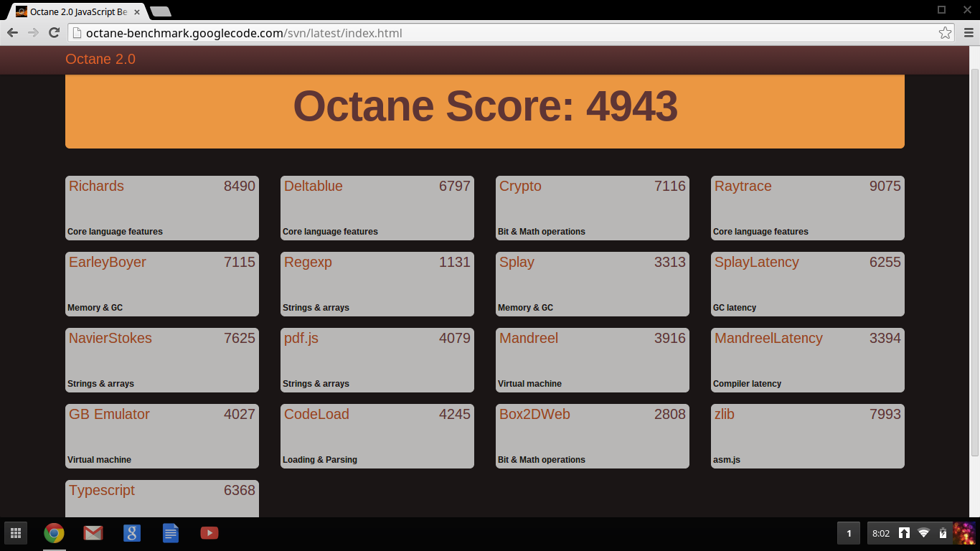This screenshot has width=980, height=551.
Task: Click the pdf.js benchmark name
Action: click(301, 339)
